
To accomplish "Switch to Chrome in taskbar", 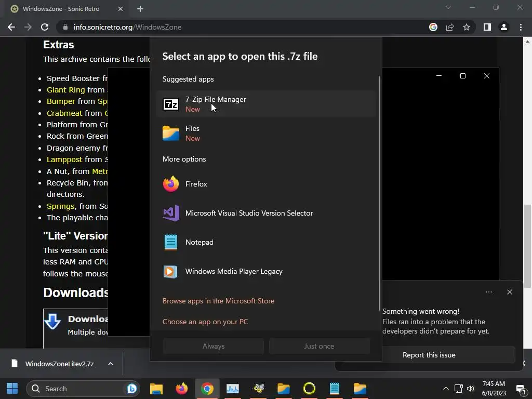I will pos(207,389).
